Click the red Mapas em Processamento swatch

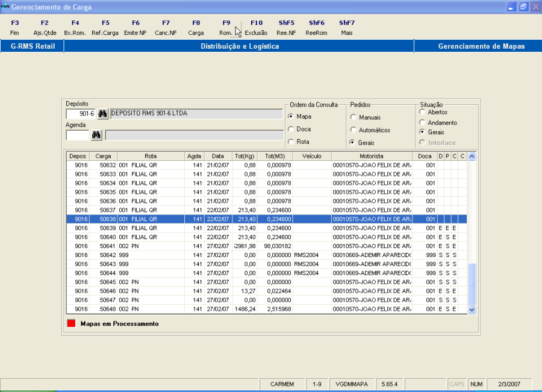(71, 323)
